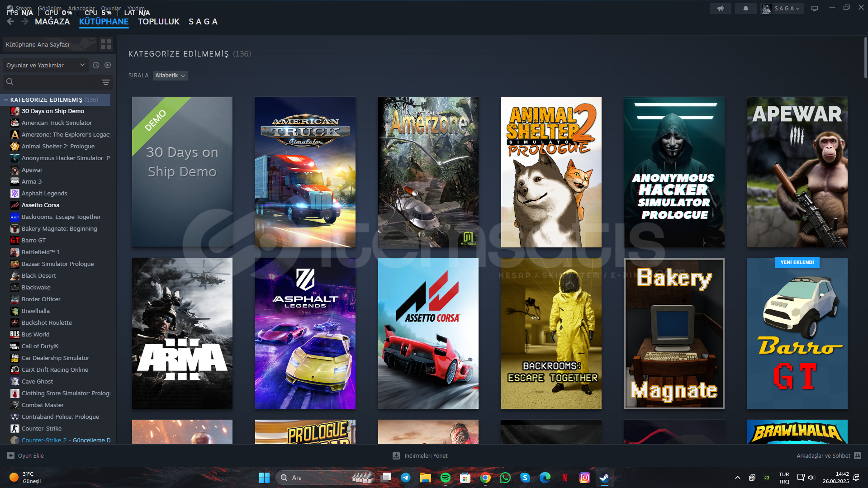Select Bus World in the sidebar
This screenshot has height=488, width=868.
coord(35,334)
